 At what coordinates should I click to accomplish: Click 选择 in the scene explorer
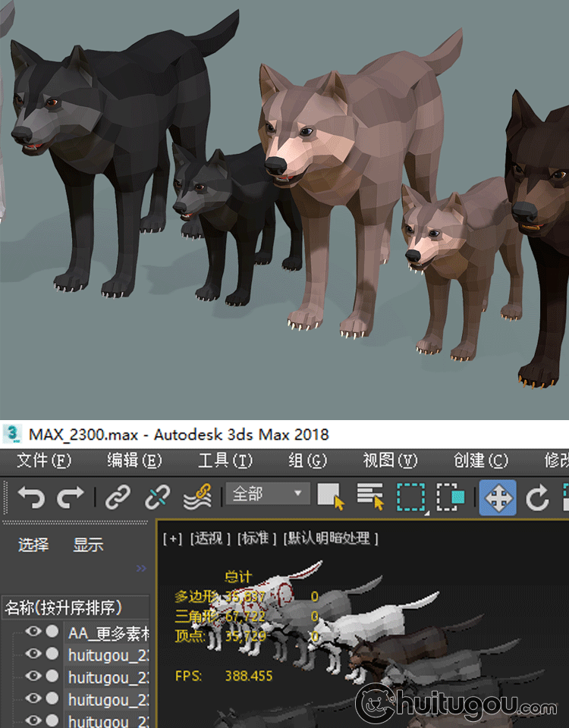[x=33, y=544]
